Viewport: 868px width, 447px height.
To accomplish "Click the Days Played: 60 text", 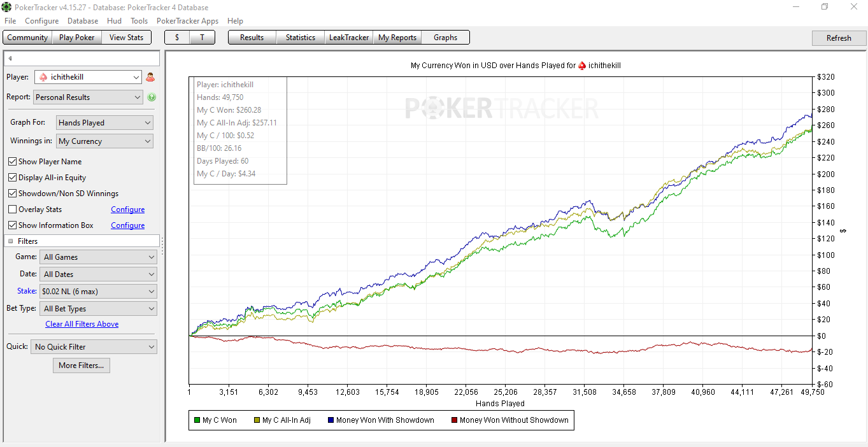I will pos(223,161).
